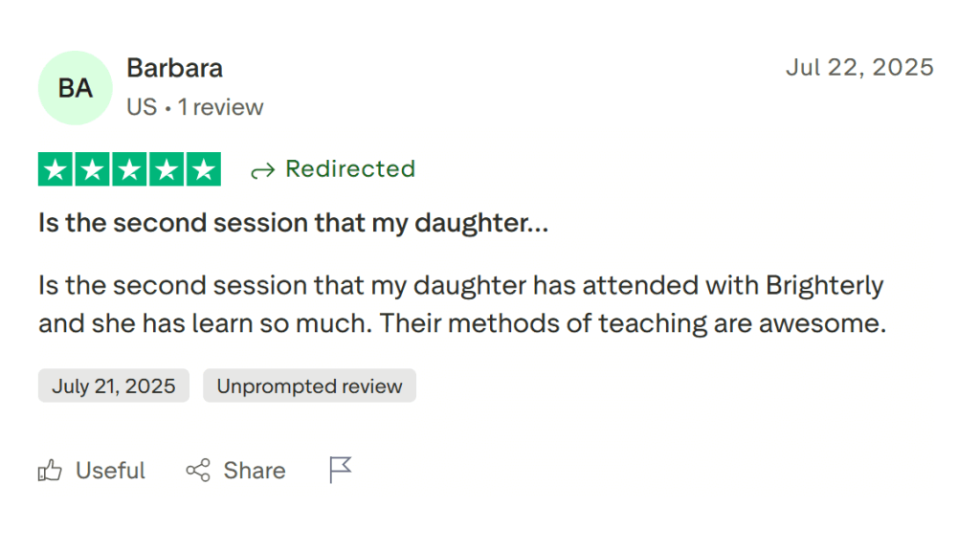Click the second green star

pos(93,168)
